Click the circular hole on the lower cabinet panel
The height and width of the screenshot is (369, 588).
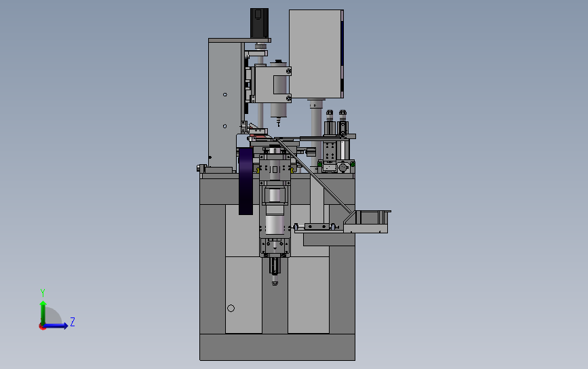pos(231,308)
